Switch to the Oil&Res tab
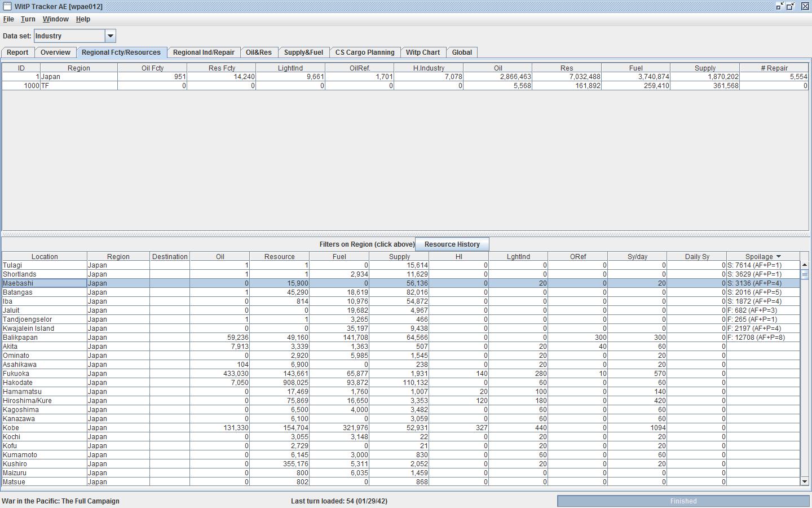This screenshot has width=812, height=508. pos(259,52)
